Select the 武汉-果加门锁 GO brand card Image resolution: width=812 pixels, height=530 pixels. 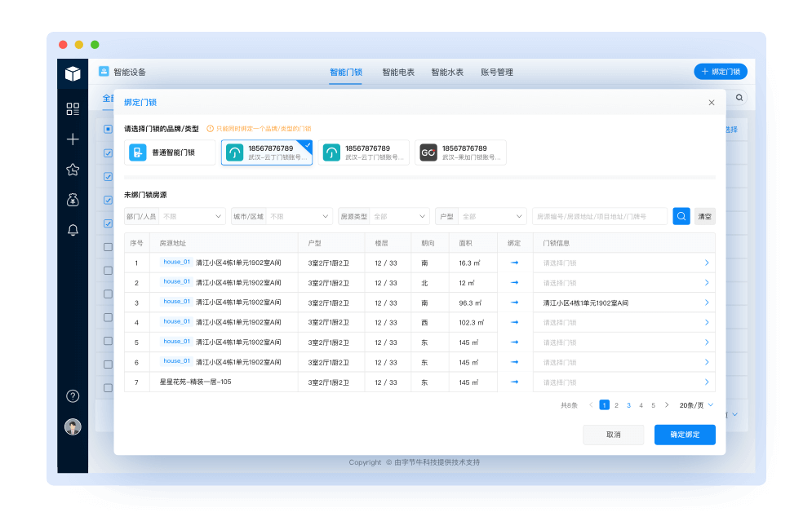(x=460, y=152)
